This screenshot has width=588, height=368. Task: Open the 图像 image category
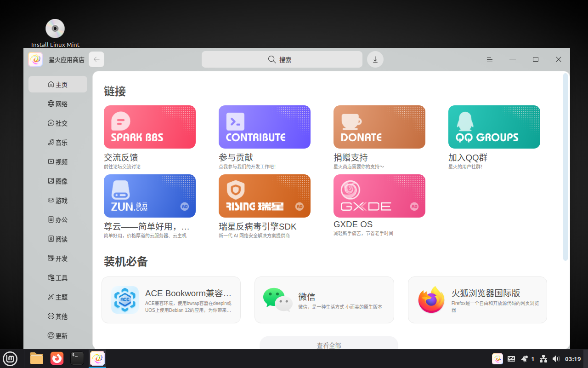pyautogui.click(x=58, y=181)
